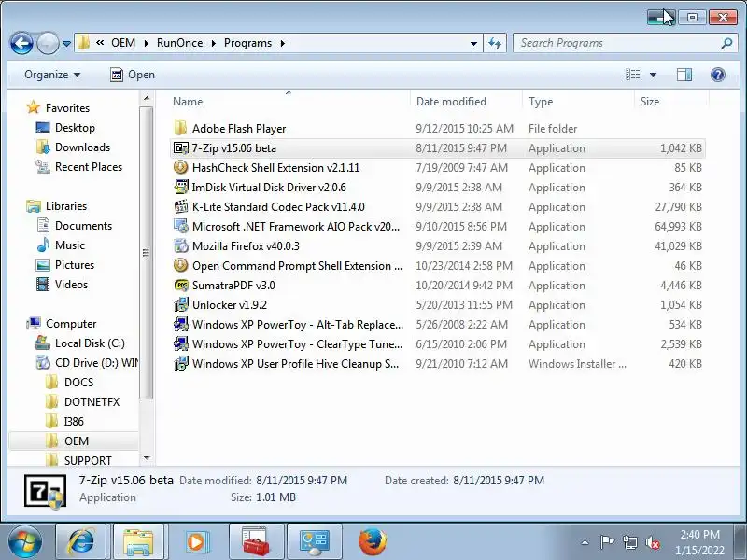747x560 pixels.
Task: Click the search magnifier icon
Action: (726, 43)
